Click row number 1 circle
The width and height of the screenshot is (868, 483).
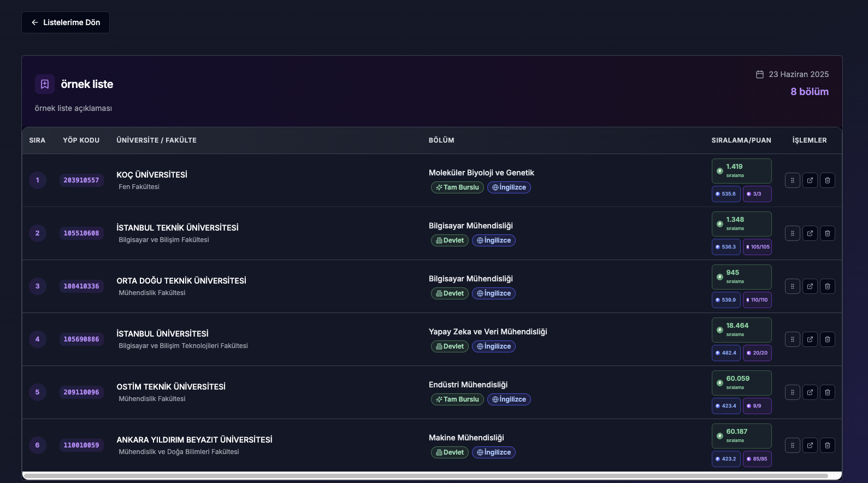click(x=38, y=180)
